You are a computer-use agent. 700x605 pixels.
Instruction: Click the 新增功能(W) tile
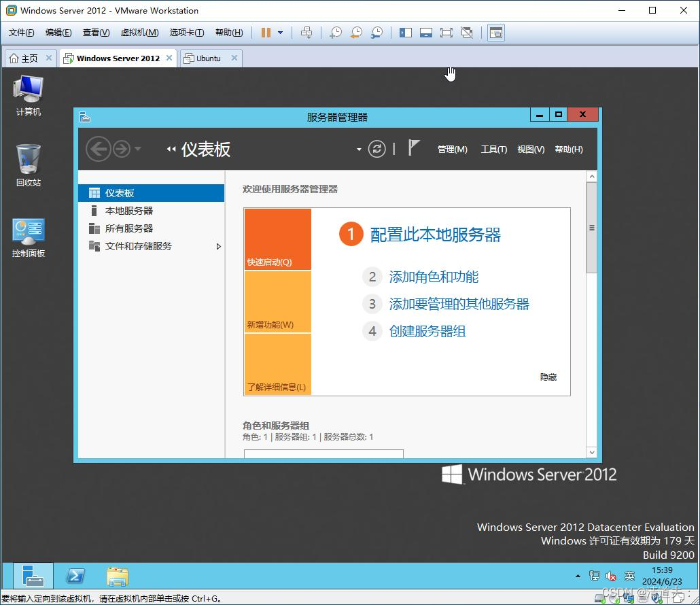[278, 302]
